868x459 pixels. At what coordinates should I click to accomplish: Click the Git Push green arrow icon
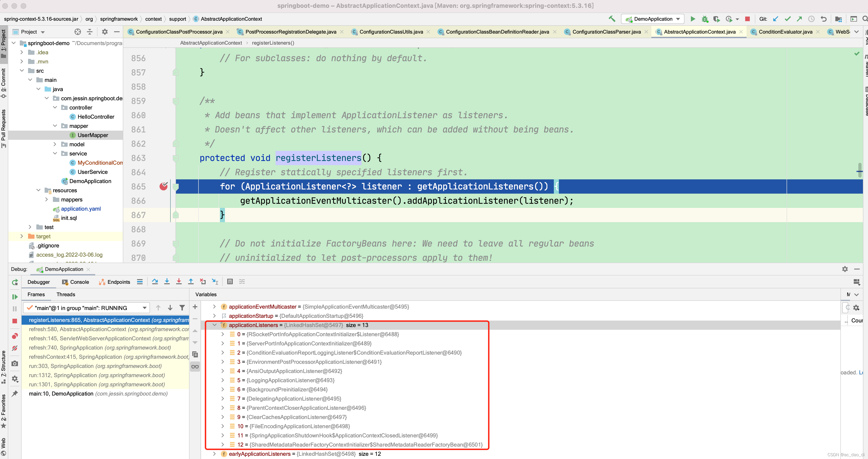(799, 19)
